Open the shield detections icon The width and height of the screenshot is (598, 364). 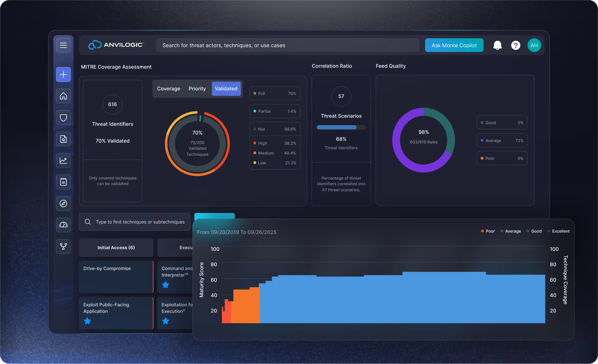pos(63,118)
